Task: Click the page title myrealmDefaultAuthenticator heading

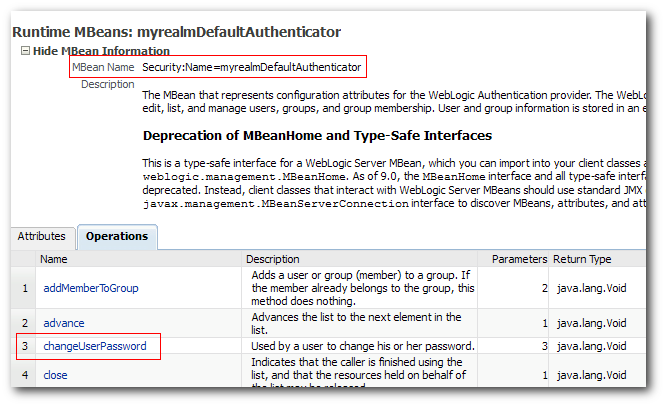Action: tap(176, 32)
